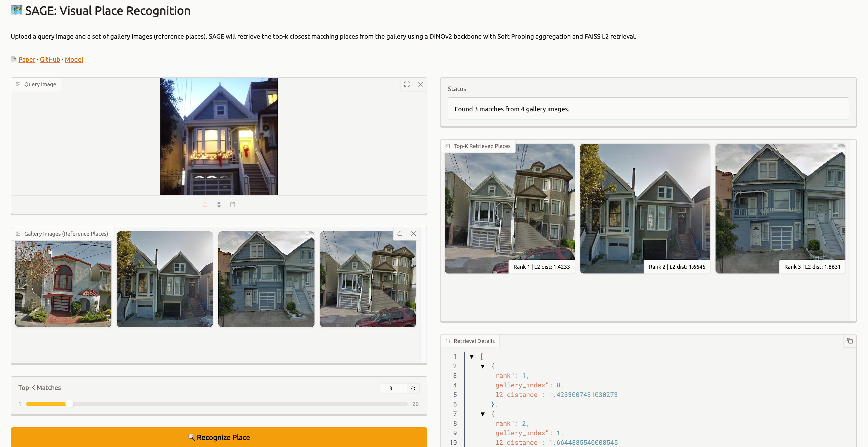Screen dimensions: 868x447
Task: Collapse the rank 2 JSON object on line 7
Action: (x=482, y=414)
